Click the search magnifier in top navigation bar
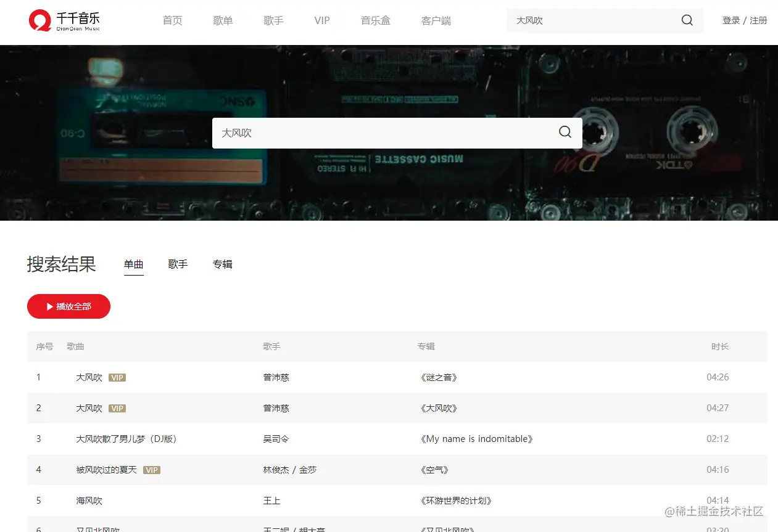Viewport: 778px width, 532px height. click(687, 20)
